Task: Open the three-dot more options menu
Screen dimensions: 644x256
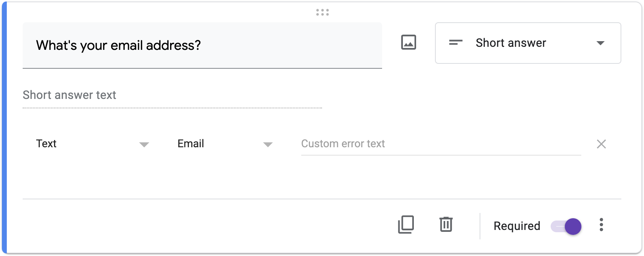Action: tap(601, 225)
